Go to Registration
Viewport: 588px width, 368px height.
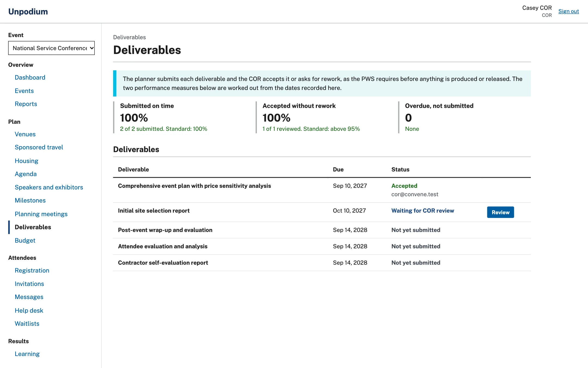(x=32, y=270)
